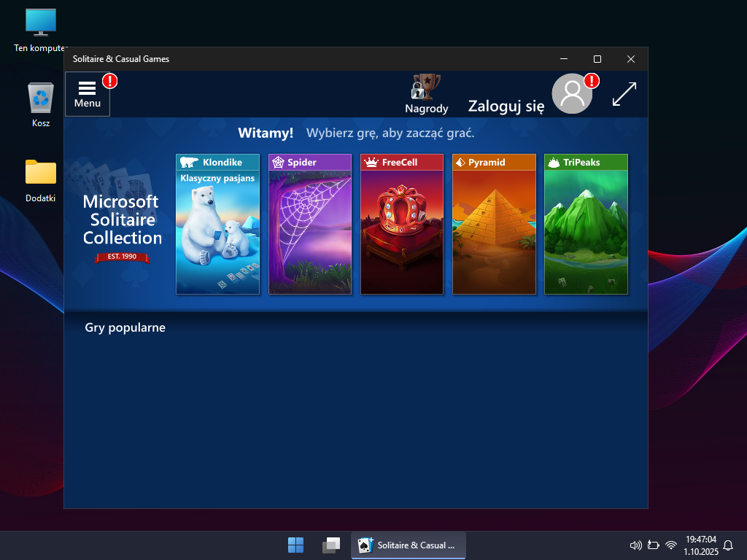Open the notifications bell icon
Viewport: 747px width, 560px height.
(x=727, y=545)
